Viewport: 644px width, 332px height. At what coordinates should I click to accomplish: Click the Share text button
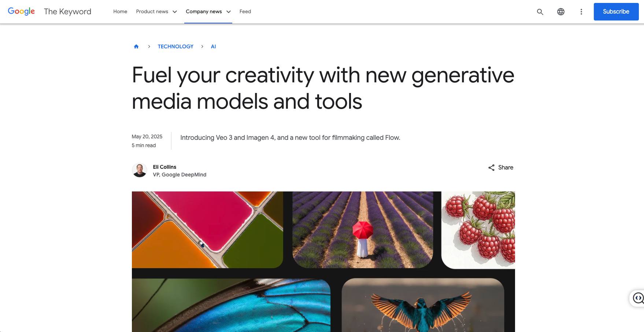506,168
